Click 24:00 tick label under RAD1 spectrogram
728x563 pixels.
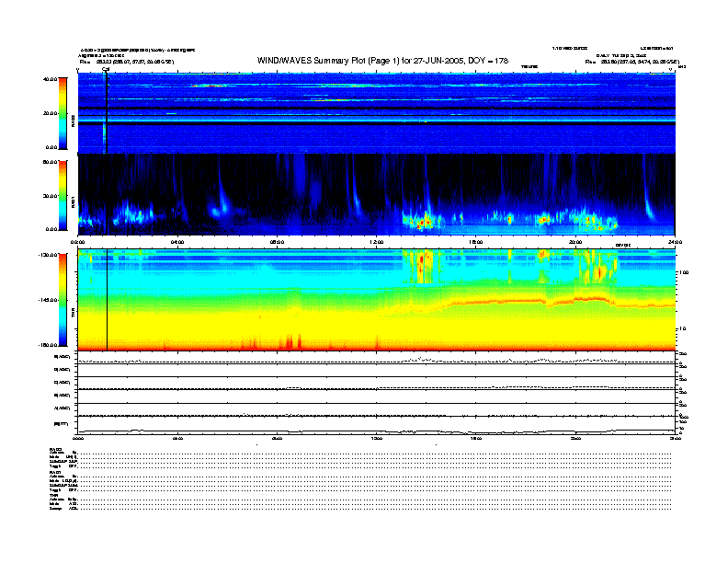coord(675,242)
